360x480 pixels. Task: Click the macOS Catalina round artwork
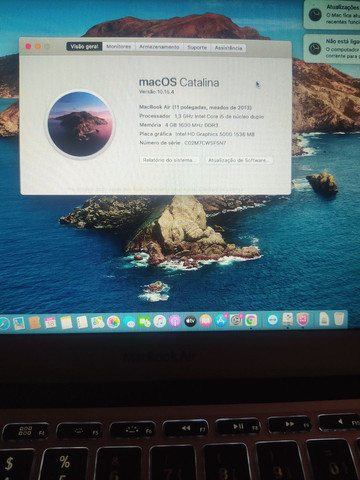(x=80, y=124)
